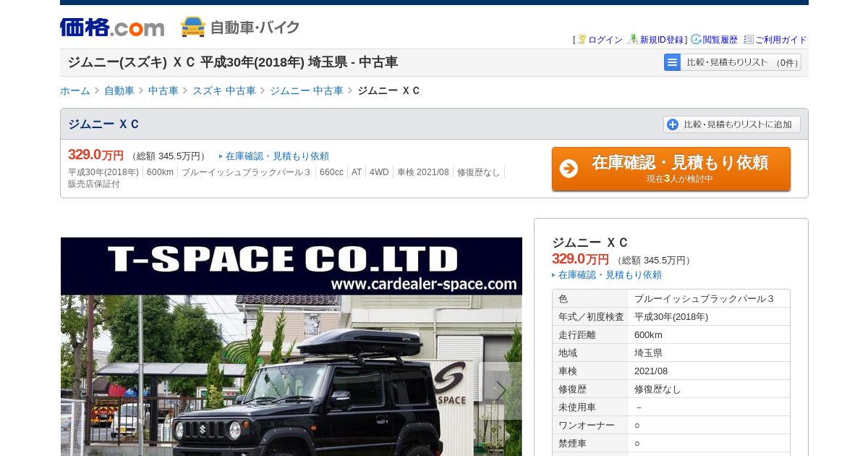Image resolution: width=868 pixels, height=456 pixels.
Task: Click 販売店保証付 text
Action: [x=94, y=184]
